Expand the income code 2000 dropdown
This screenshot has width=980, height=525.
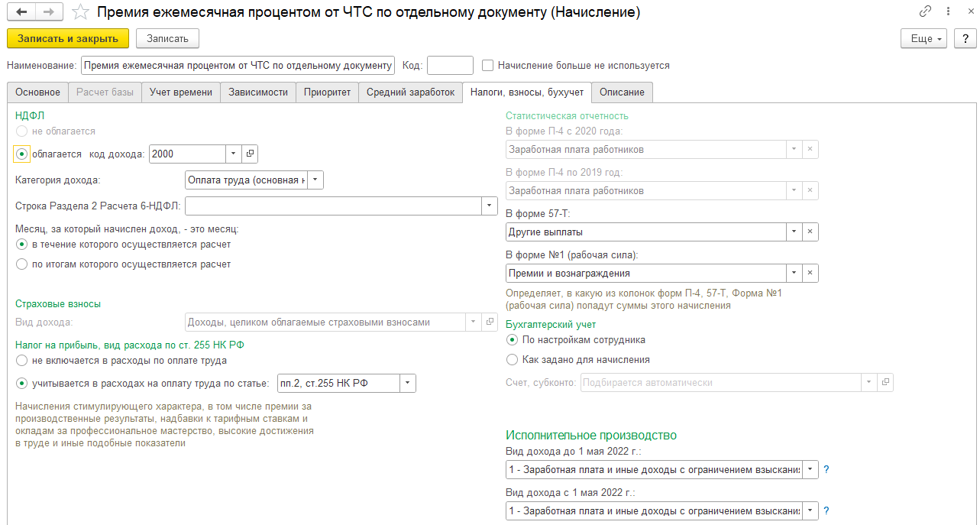click(x=233, y=154)
